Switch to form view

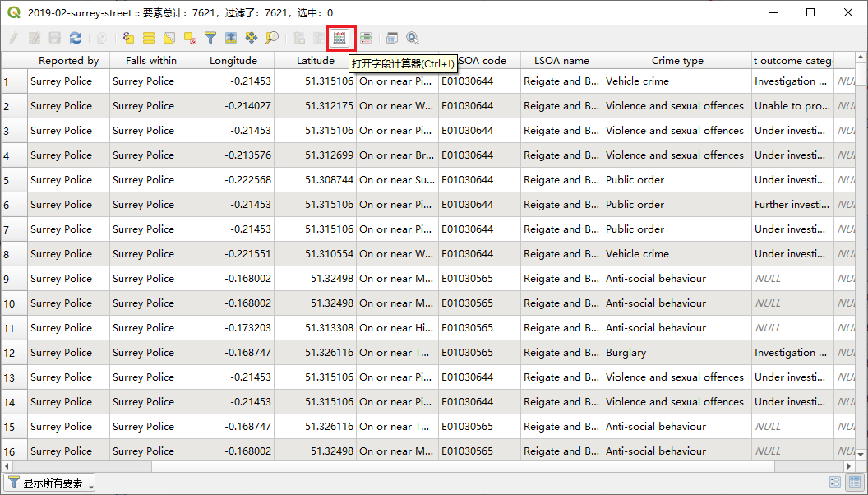835,483
